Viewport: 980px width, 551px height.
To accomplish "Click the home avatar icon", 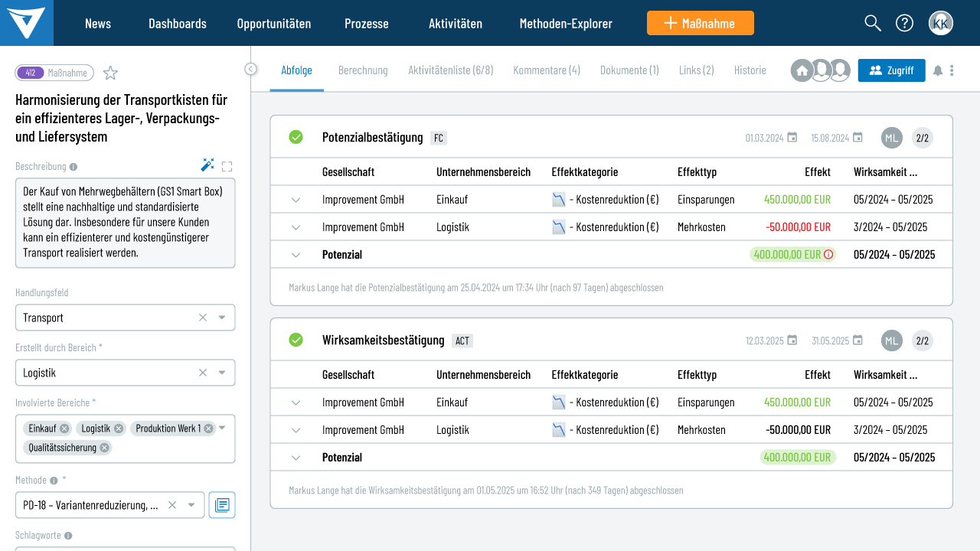I will 802,70.
